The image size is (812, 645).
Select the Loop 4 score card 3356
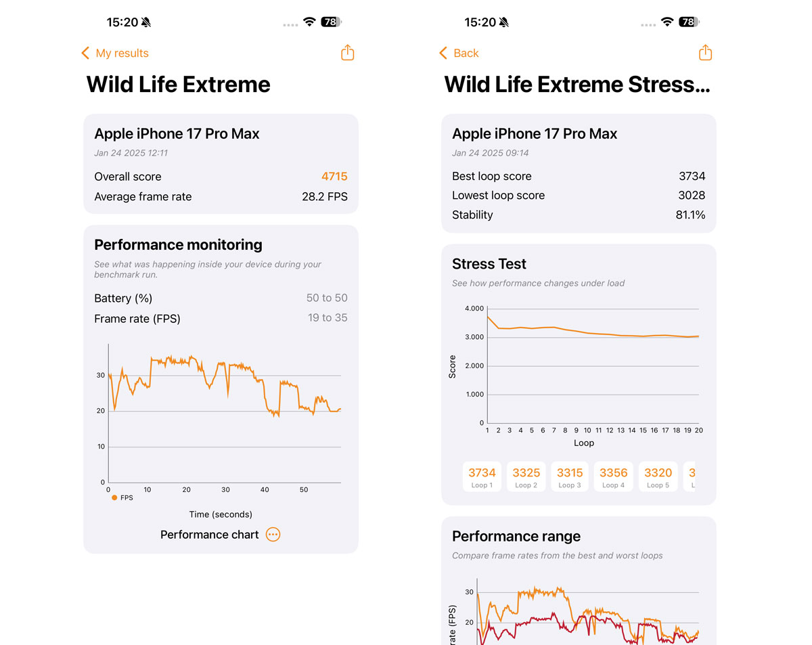tap(614, 476)
